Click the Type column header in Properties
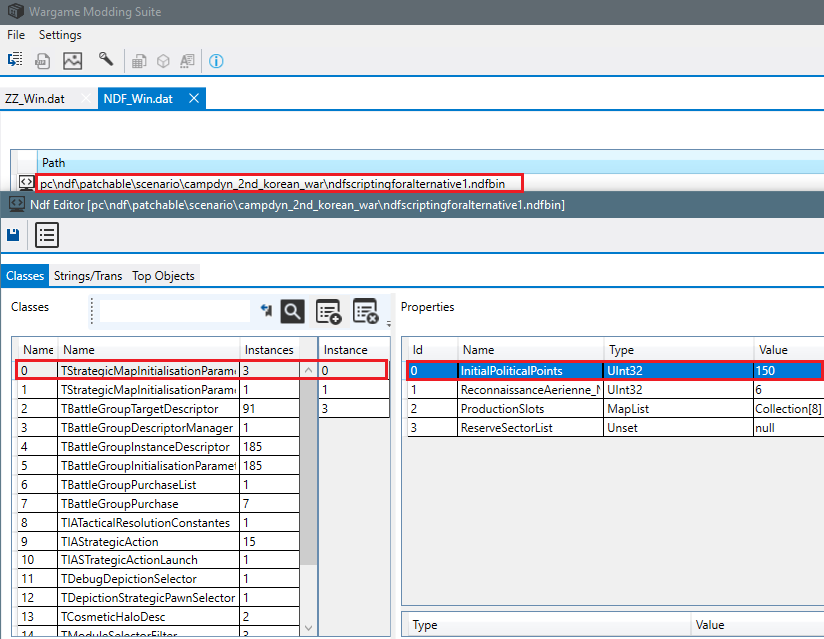Viewport: 824px width, 639px height. [678, 350]
